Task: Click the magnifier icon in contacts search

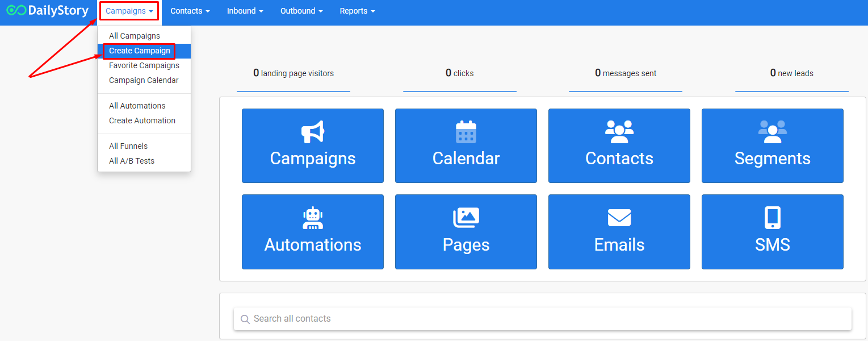Action: pyautogui.click(x=245, y=319)
